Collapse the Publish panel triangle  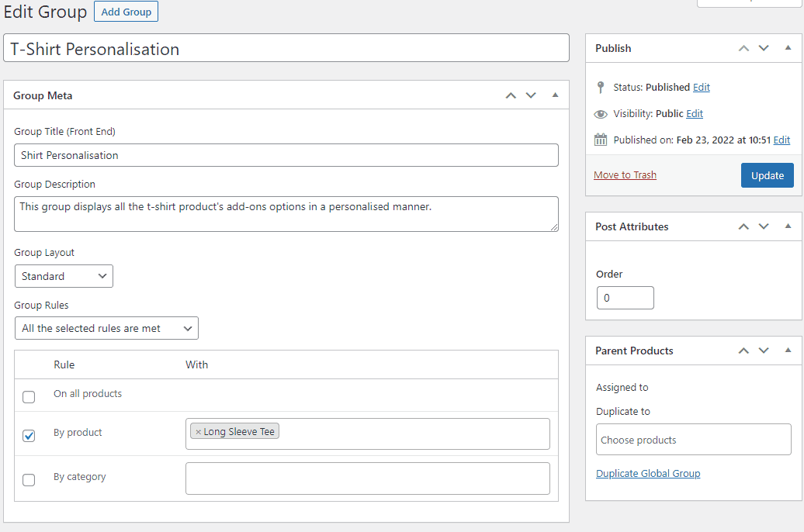click(788, 47)
